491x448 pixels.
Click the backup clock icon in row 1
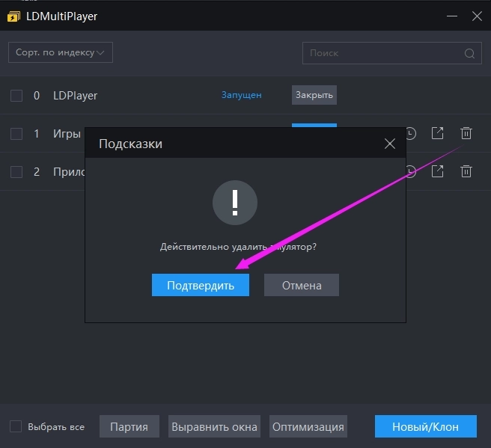pyautogui.click(x=411, y=133)
